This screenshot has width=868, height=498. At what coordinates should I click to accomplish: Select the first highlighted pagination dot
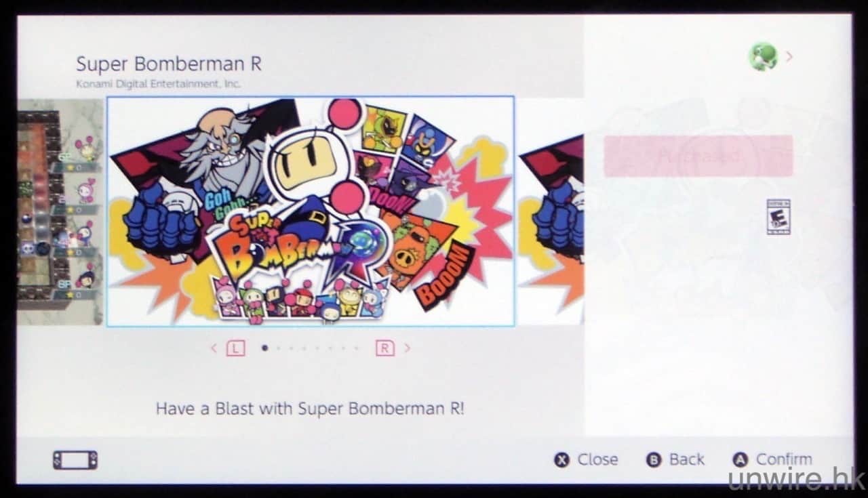click(264, 348)
